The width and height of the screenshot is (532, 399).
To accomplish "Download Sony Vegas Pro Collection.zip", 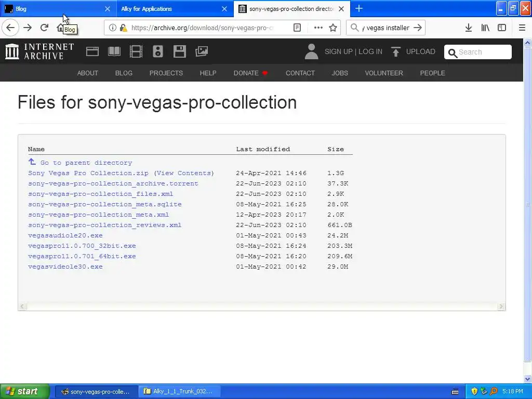I will coord(88,173).
